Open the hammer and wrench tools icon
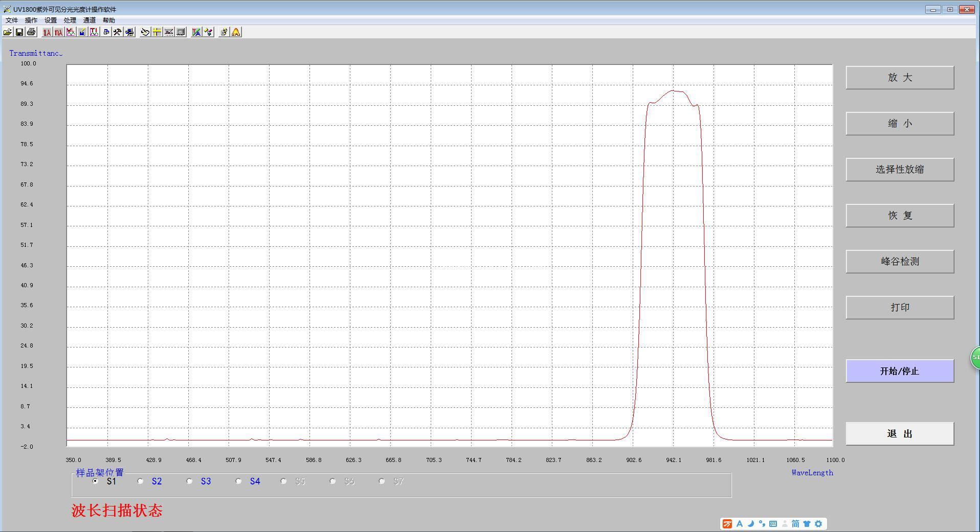The image size is (980, 532). pos(117,32)
